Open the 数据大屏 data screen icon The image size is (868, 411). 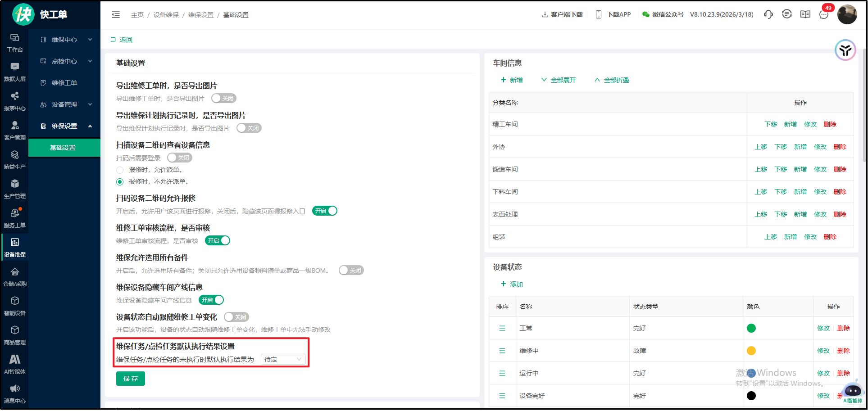14,72
